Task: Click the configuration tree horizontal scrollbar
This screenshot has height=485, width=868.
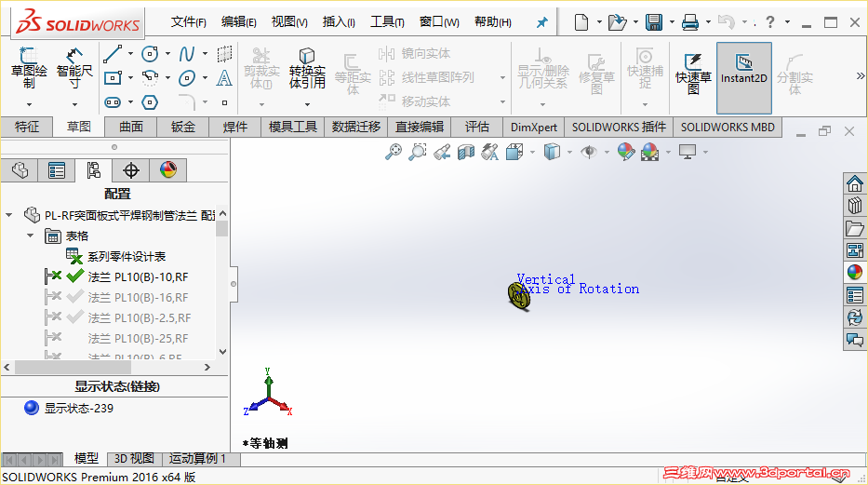Action: pos(73,367)
